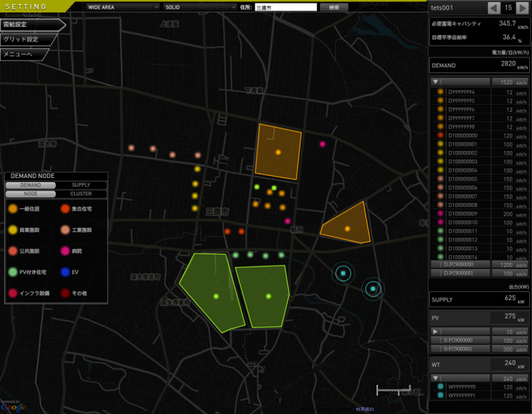Select the cyan wind turbine W99999990 icon
This screenshot has height=414, width=532.
pos(440,387)
